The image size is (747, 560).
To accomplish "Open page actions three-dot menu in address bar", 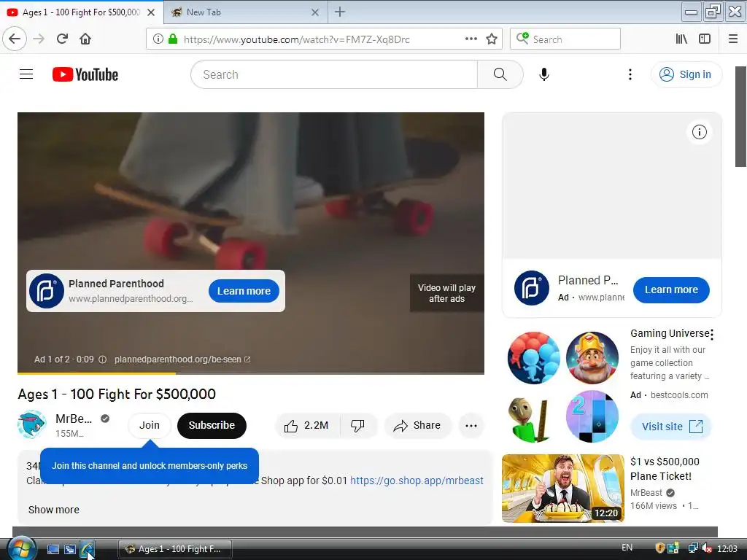I will pos(471,39).
